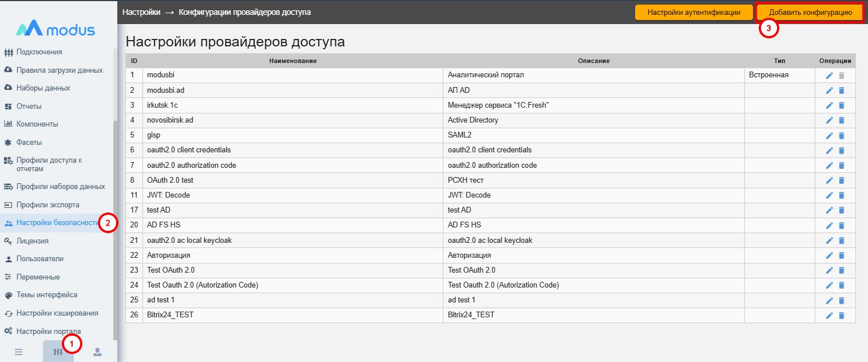Image resolution: width=868 pixels, height=362 pixels.
Task: Go to Пользователи section
Action: coord(39,259)
